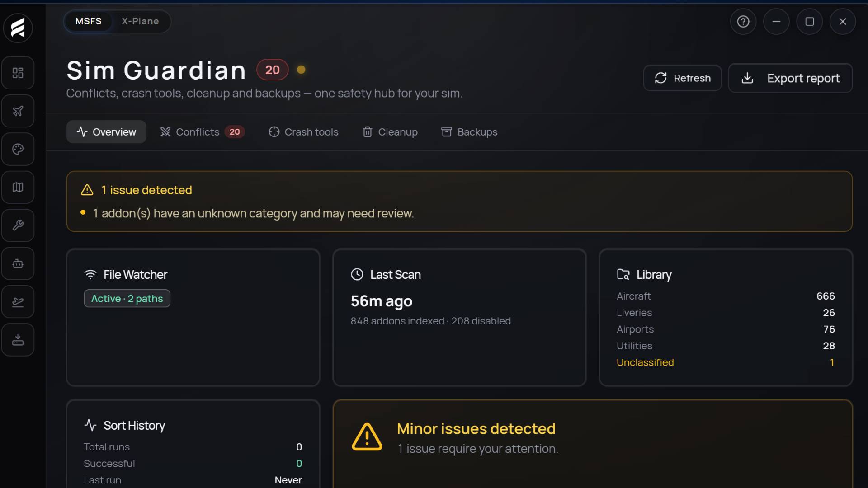Go to the Crash tools tab

[303, 132]
